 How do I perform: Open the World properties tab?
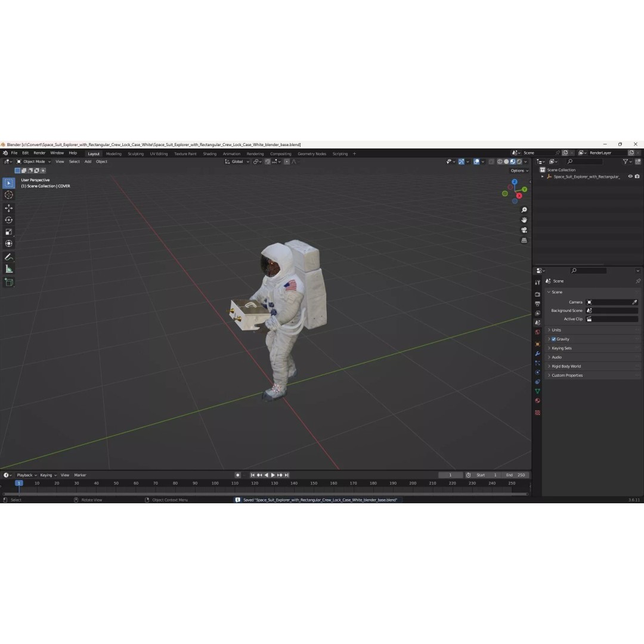(537, 332)
